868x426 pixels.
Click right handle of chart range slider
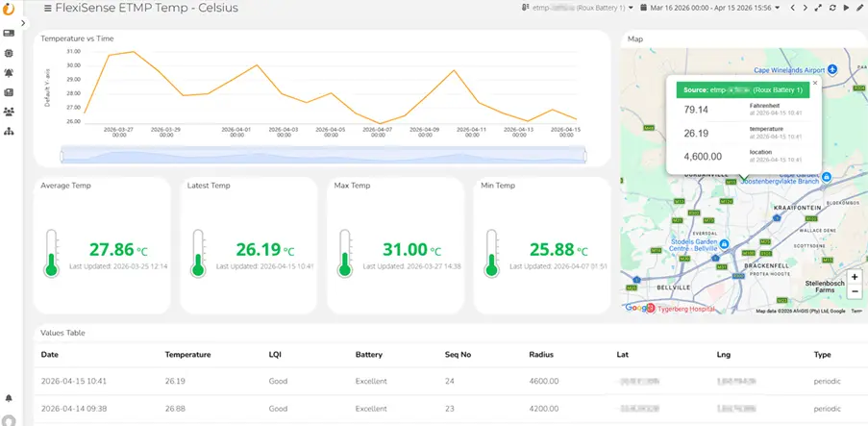coord(585,156)
